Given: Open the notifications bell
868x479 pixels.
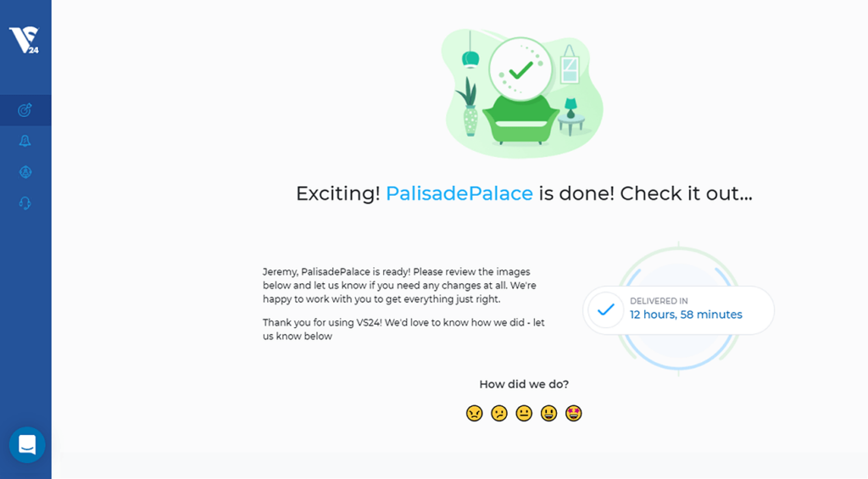Looking at the screenshot, I should [x=25, y=141].
